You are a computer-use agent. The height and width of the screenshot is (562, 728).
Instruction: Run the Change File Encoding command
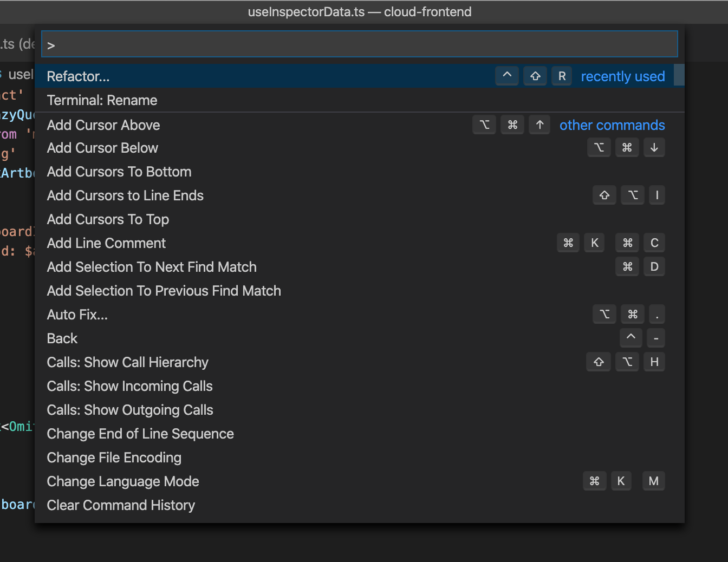114,458
